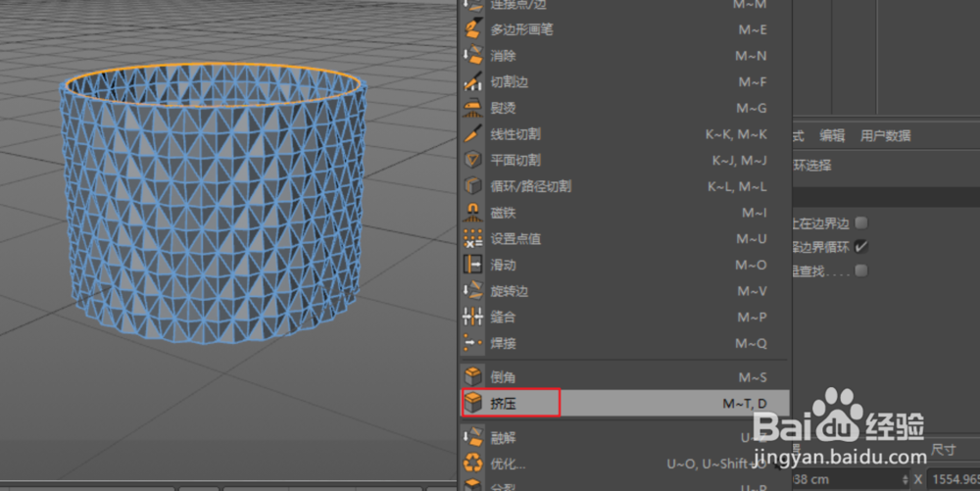Enable the 止在边界边 checkbox
Image resolution: width=980 pixels, height=491 pixels.
point(861,222)
